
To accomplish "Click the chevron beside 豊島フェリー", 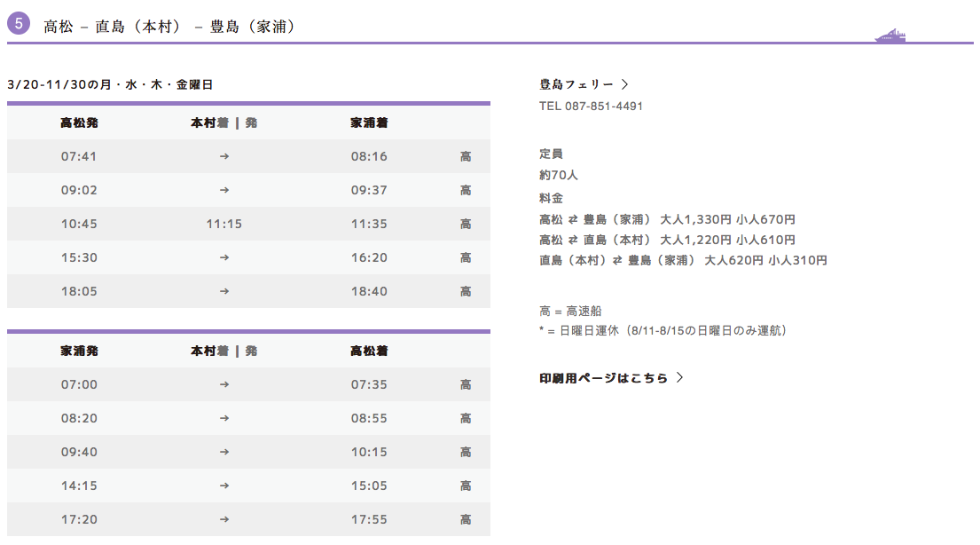I will [x=625, y=84].
